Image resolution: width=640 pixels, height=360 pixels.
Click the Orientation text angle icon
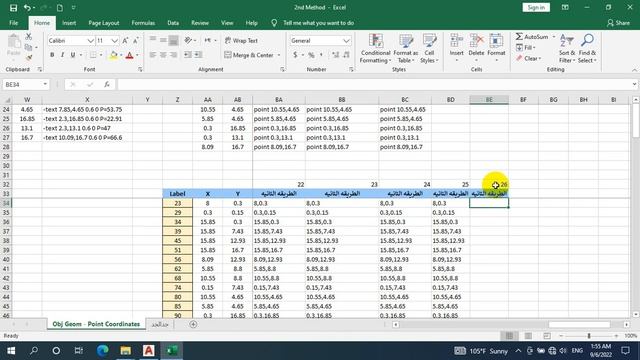click(x=188, y=40)
